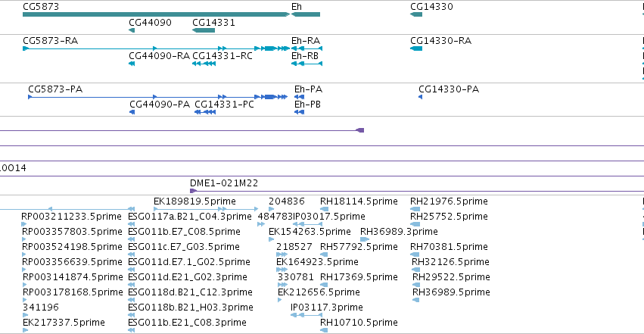Select the DME1-021M22 clone feature

click(417, 191)
